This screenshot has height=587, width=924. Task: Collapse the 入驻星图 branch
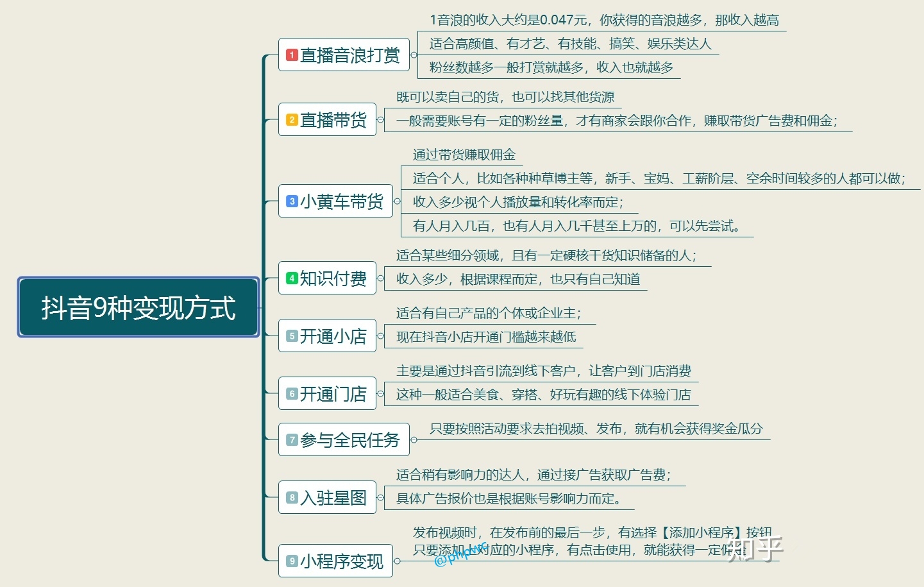[380, 498]
